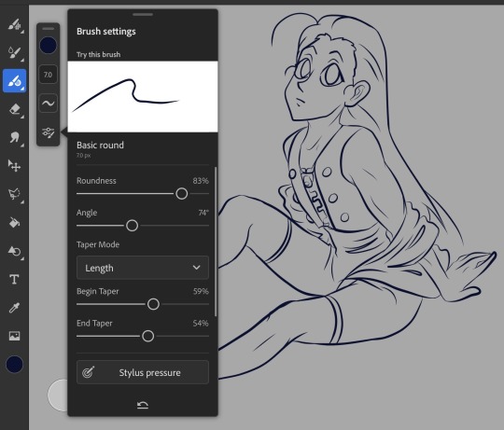The width and height of the screenshot is (504, 430).
Task: Open Stylus pressure settings
Action: point(143,372)
